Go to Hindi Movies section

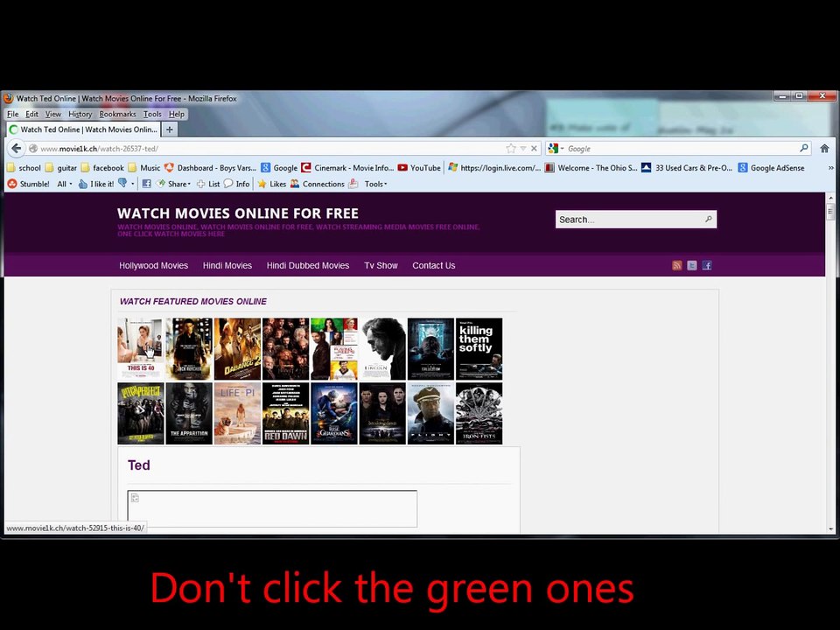[x=227, y=265]
